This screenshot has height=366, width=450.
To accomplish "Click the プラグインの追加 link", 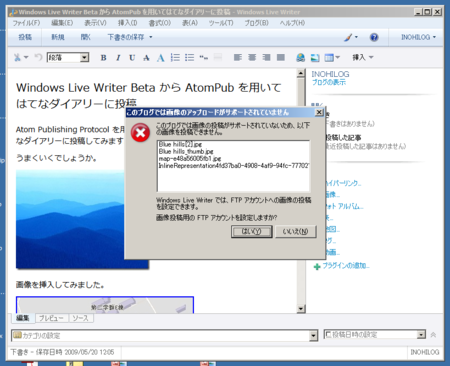I will click(346, 266).
